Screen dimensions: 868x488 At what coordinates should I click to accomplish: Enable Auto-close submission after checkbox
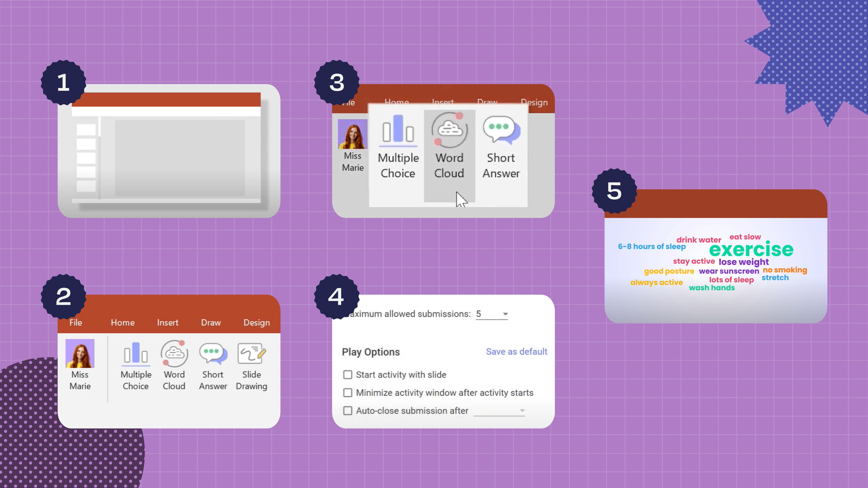348,411
